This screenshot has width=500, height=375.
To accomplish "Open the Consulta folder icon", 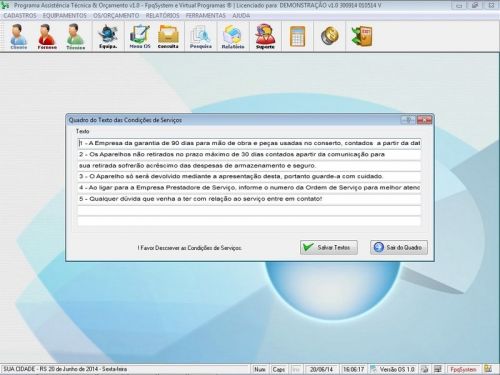I will pos(168,37).
